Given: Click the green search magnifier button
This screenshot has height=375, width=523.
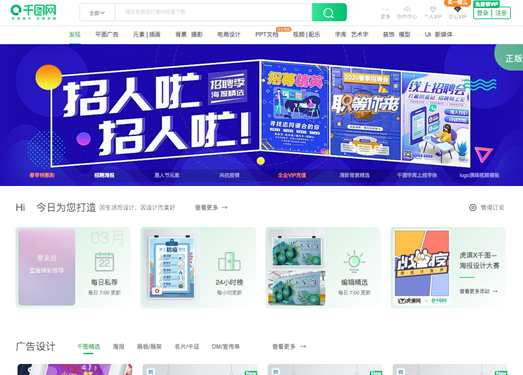Looking at the screenshot, I should pos(329,13).
